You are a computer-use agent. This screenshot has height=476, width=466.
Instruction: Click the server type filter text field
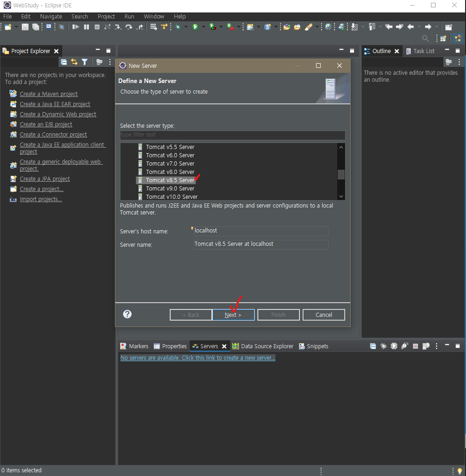233,135
